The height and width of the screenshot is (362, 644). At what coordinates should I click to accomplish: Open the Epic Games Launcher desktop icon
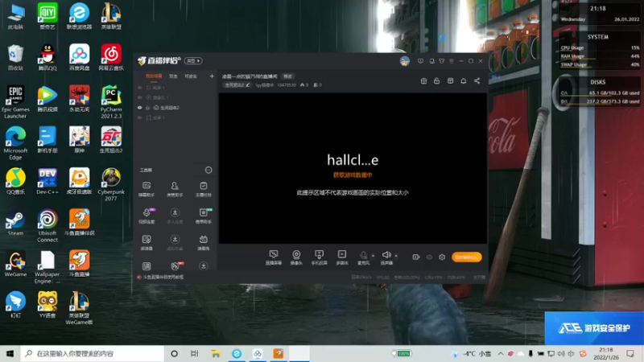tap(15, 102)
